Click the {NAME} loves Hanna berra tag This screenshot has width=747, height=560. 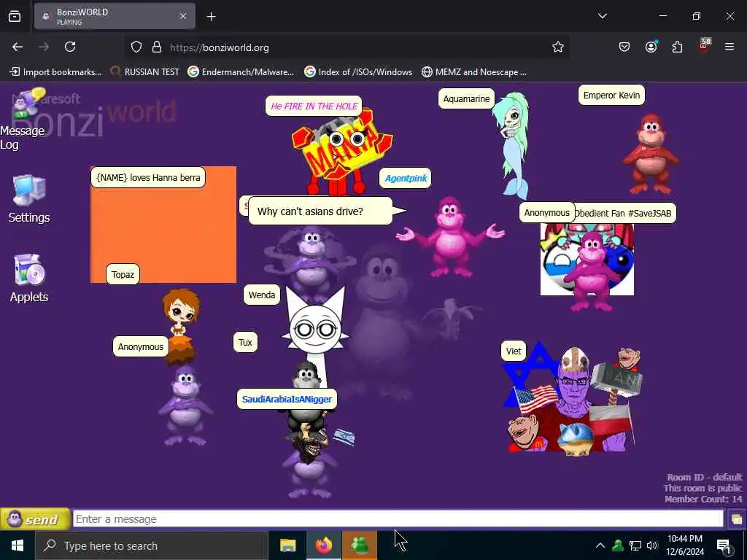148,178
